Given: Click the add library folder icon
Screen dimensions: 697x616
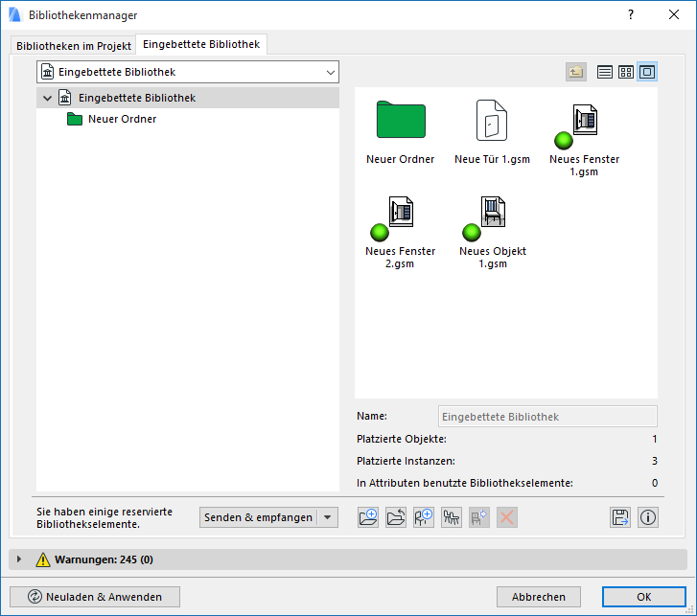Looking at the screenshot, I should click(396, 517).
